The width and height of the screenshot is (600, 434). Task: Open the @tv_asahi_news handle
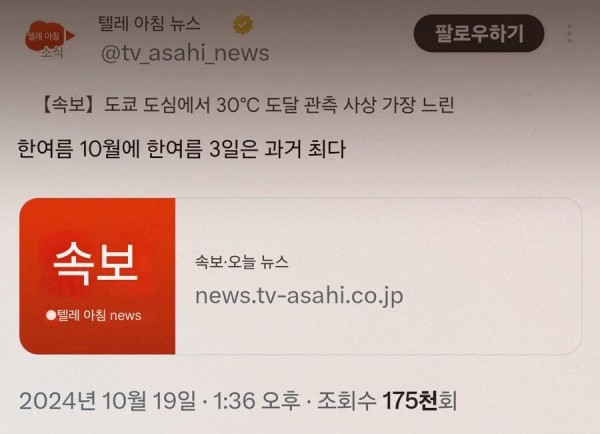click(x=185, y=53)
